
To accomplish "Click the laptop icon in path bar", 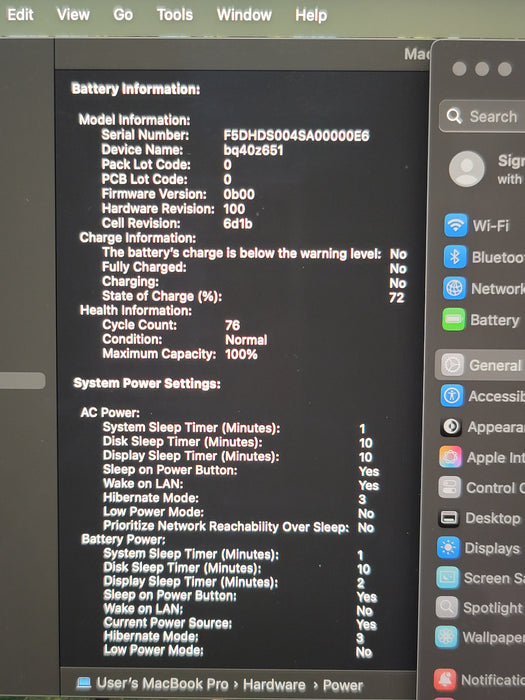I will click(x=83, y=682).
